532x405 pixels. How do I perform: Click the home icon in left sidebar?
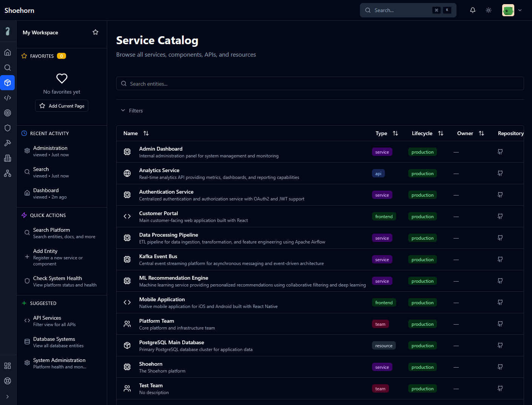[x=8, y=52]
